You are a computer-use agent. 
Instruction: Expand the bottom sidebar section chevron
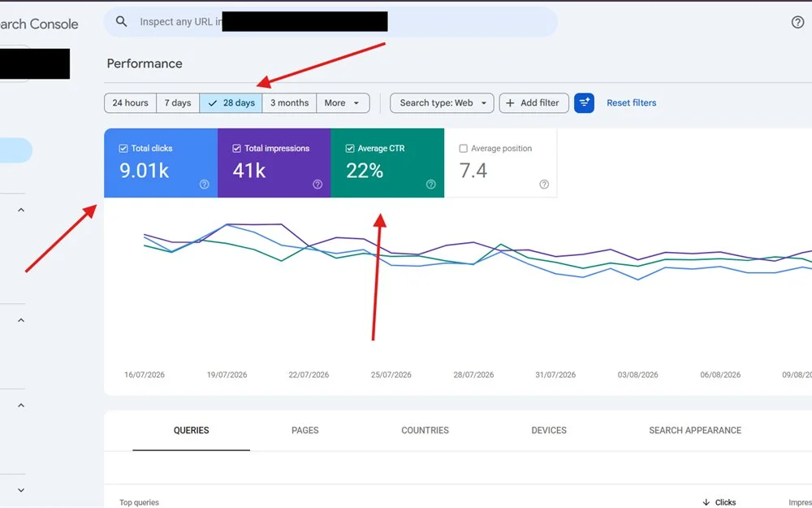click(21, 490)
